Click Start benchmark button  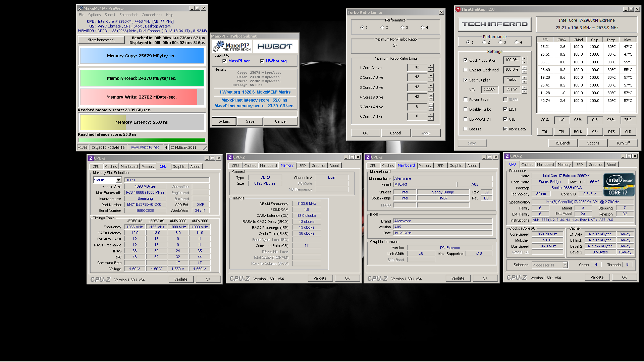(101, 40)
